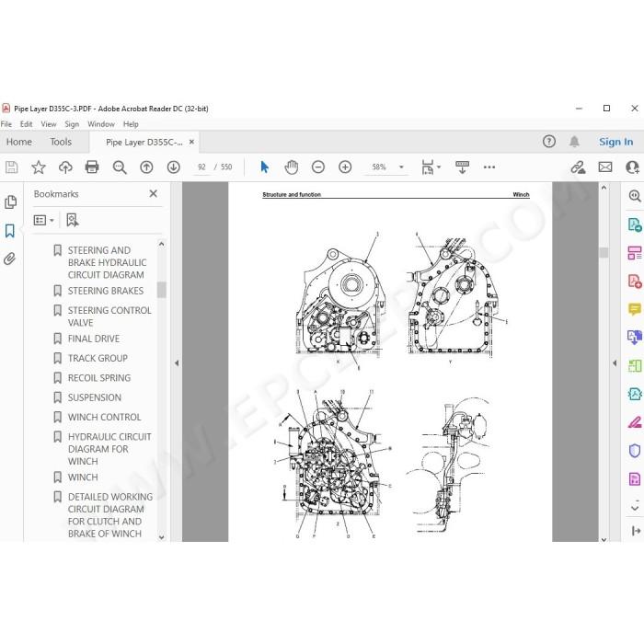Open the View menu
644x644 pixels.
(x=49, y=124)
